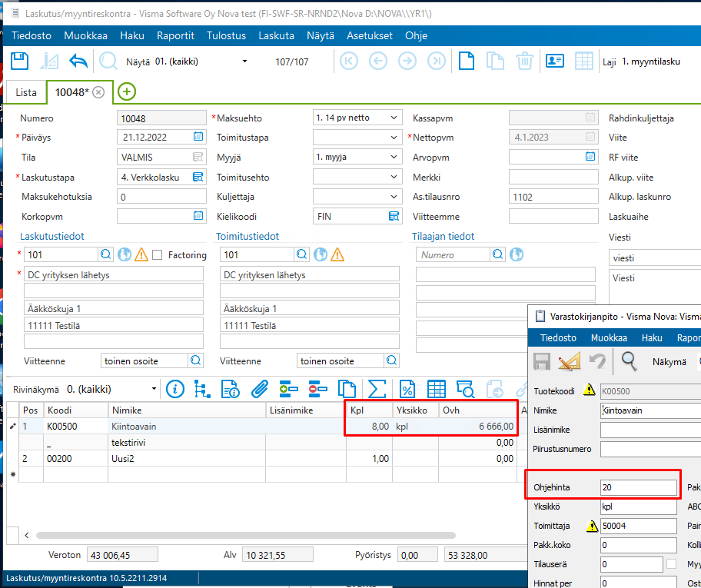Open the Laskutustiedot link

(52, 237)
